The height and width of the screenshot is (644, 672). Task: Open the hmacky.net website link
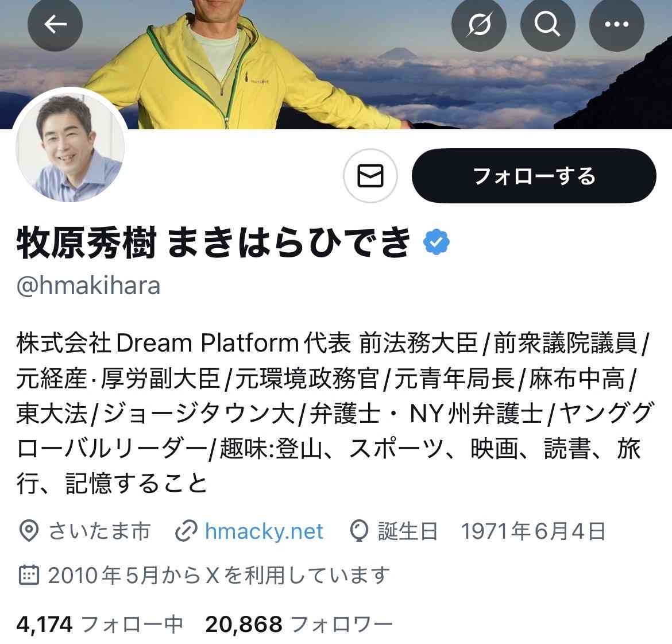click(264, 531)
